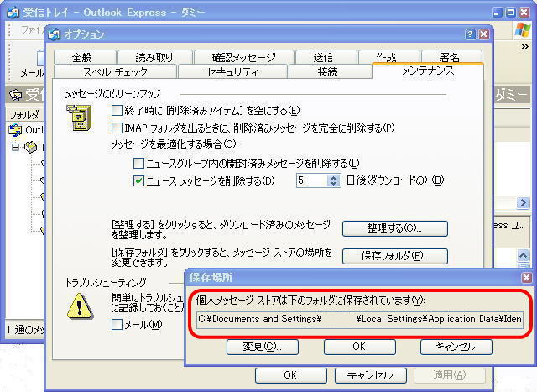Maximize the Outlook Express window

[511, 13]
